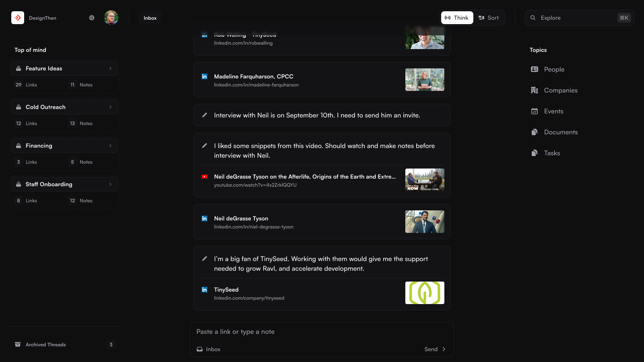Click the Tasks topic icon

pyautogui.click(x=535, y=153)
